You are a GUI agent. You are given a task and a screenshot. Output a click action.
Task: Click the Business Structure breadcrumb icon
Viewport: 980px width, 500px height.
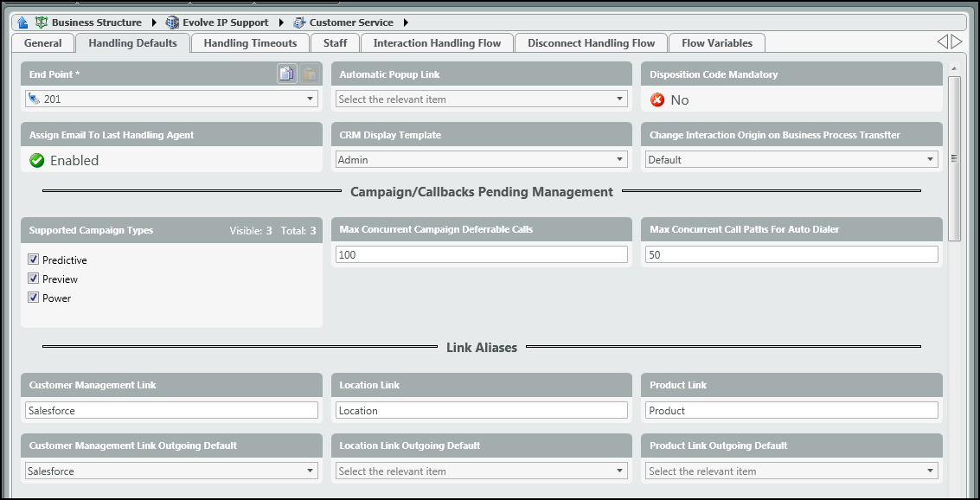41,22
